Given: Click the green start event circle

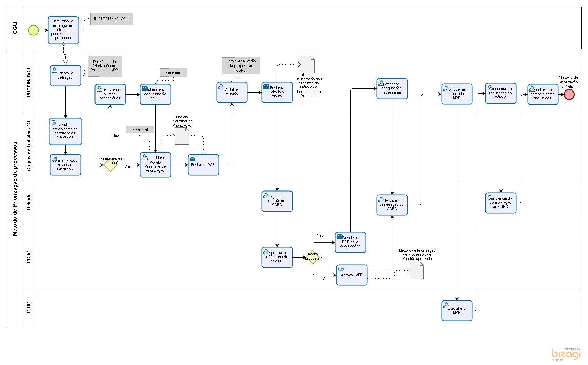Looking at the screenshot, I should click(33, 30).
